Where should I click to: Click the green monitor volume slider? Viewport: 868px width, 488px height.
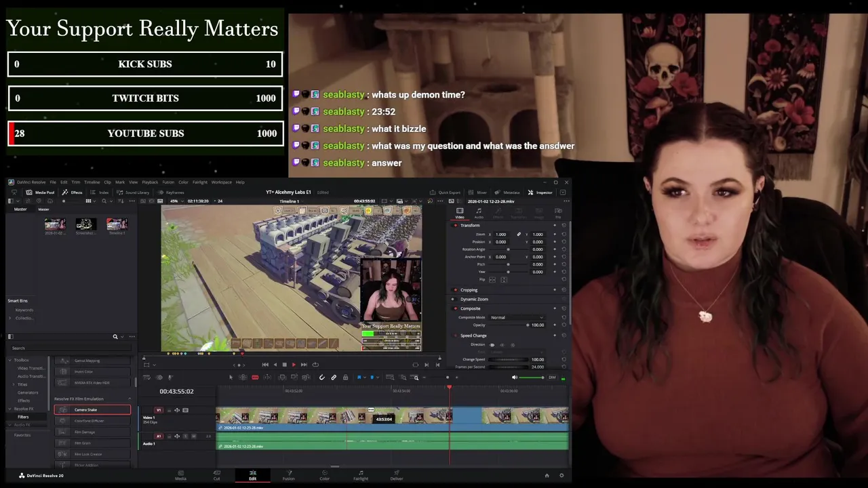[x=532, y=378]
